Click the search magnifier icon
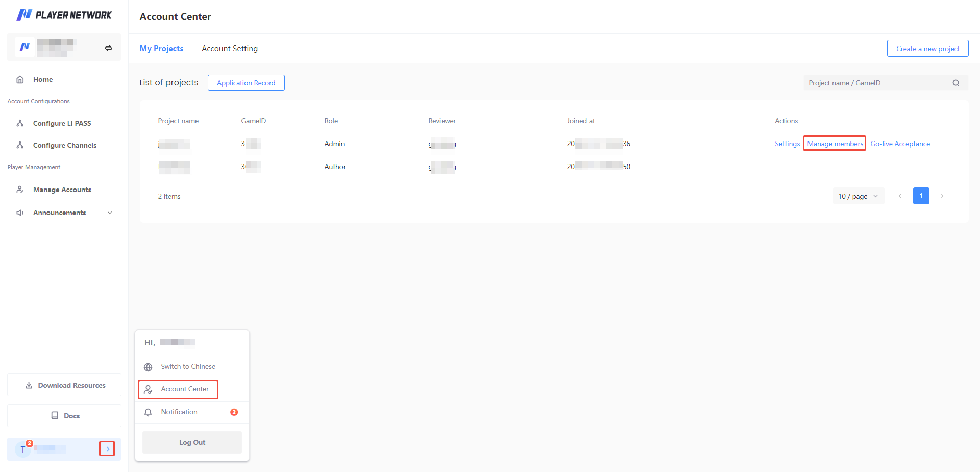Viewport: 980px width, 472px height. click(x=955, y=83)
